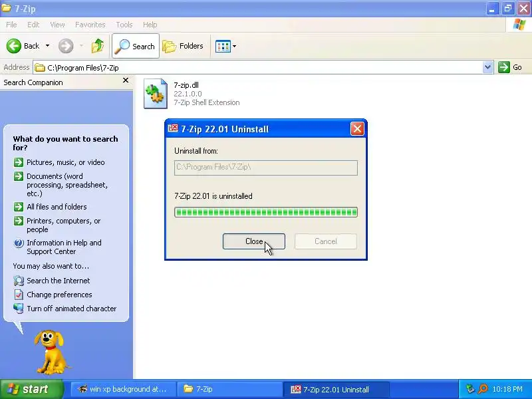This screenshot has width=532, height=399.
Task: Select the 7-zip.dll file icon
Action: (156, 94)
